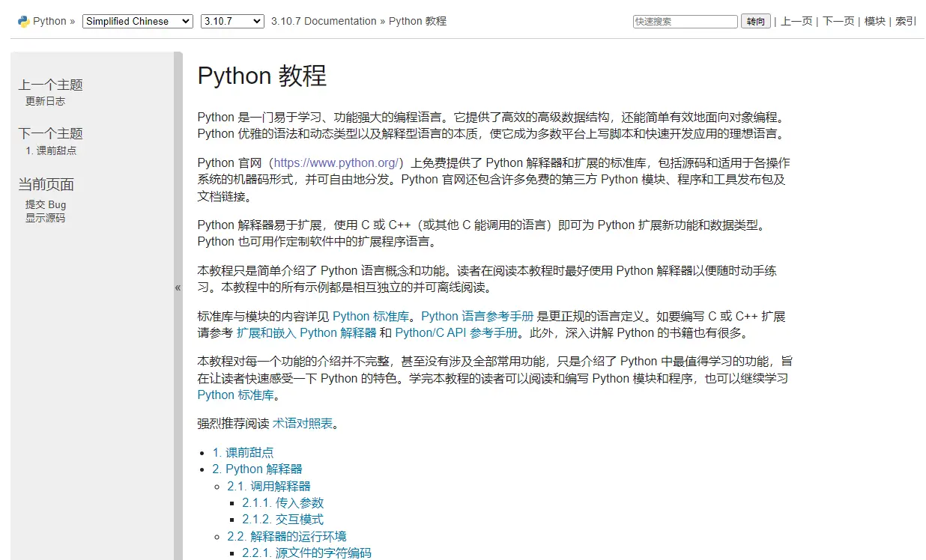Open contents entry 1. 课前甜点
This screenshot has width=926, height=560.
[x=243, y=452]
